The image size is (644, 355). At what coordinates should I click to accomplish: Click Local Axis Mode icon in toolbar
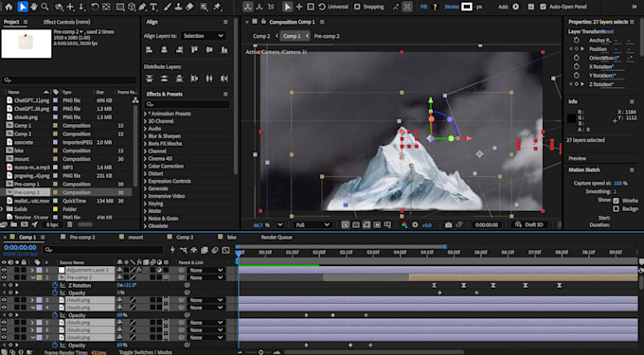pyautogui.click(x=248, y=7)
